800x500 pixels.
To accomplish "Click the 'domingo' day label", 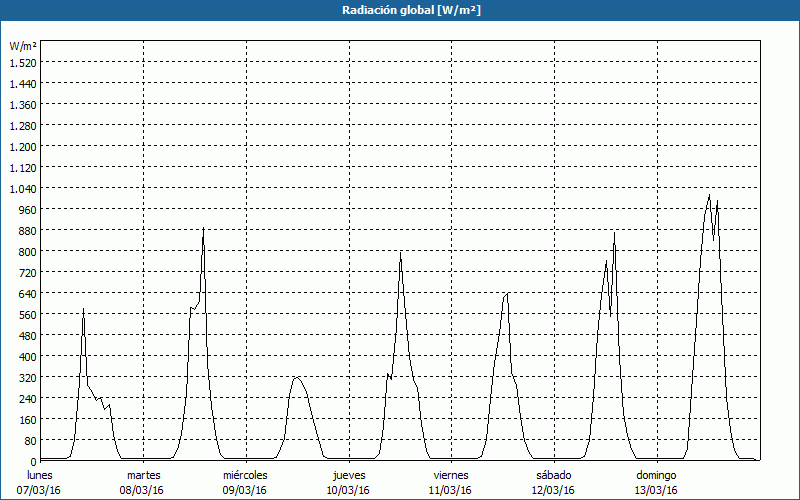I will tap(656, 475).
